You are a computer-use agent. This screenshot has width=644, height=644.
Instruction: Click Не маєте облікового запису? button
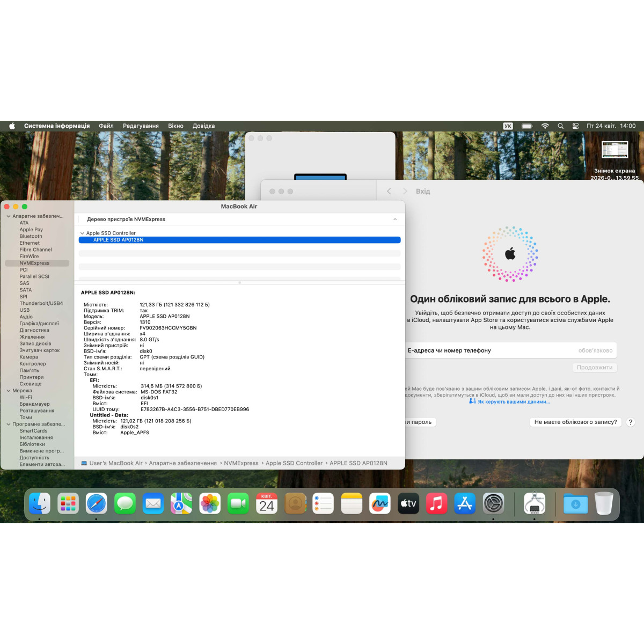click(575, 422)
